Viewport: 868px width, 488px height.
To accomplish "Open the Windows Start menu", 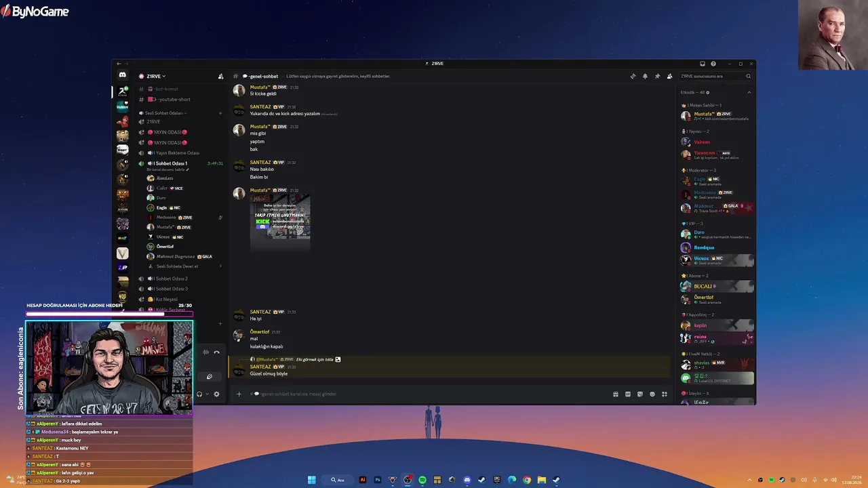I will click(x=311, y=480).
